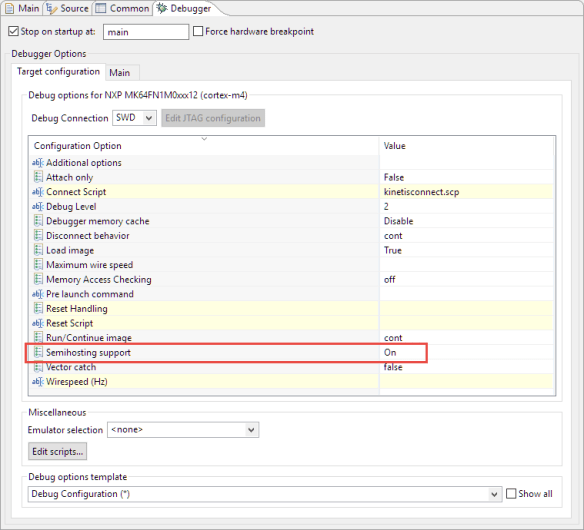Click the startup symbol field containing main
This screenshot has width=584, height=530.
coord(146,32)
